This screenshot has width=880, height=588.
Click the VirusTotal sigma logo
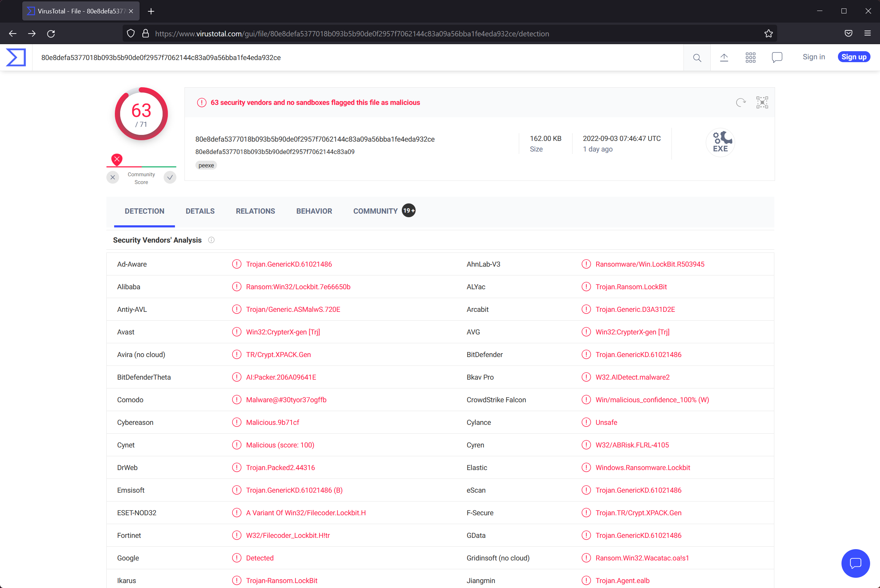pyautogui.click(x=16, y=57)
